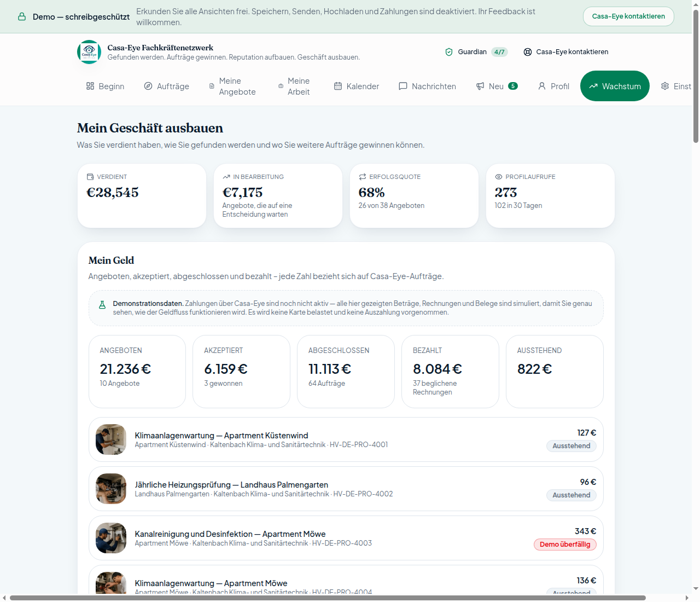Click the Casa-Eye logo
This screenshot has height=602, width=700.
pyautogui.click(x=89, y=52)
